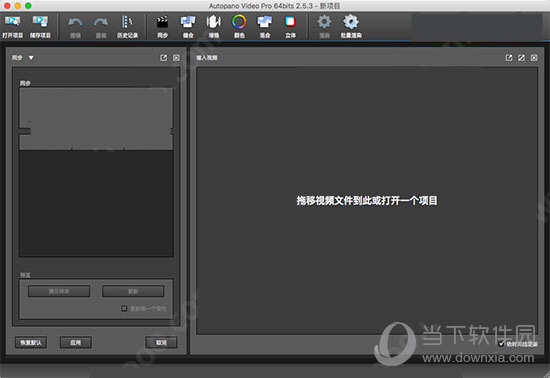Detach the sync panel with popout icon

point(164,58)
